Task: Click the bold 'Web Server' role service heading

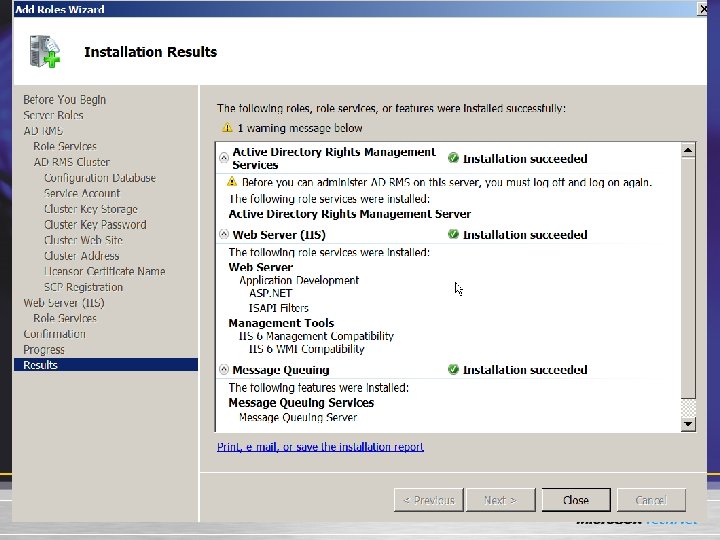Action: pyautogui.click(x=260, y=267)
